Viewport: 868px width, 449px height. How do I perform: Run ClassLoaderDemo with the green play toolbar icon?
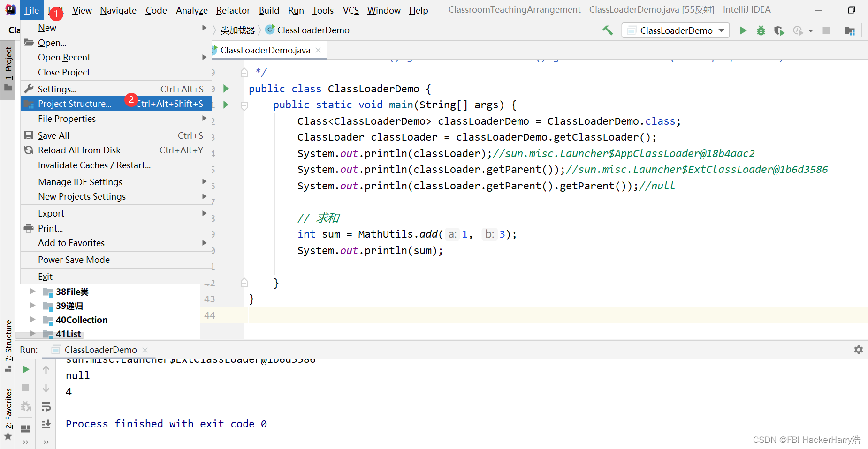point(743,30)
